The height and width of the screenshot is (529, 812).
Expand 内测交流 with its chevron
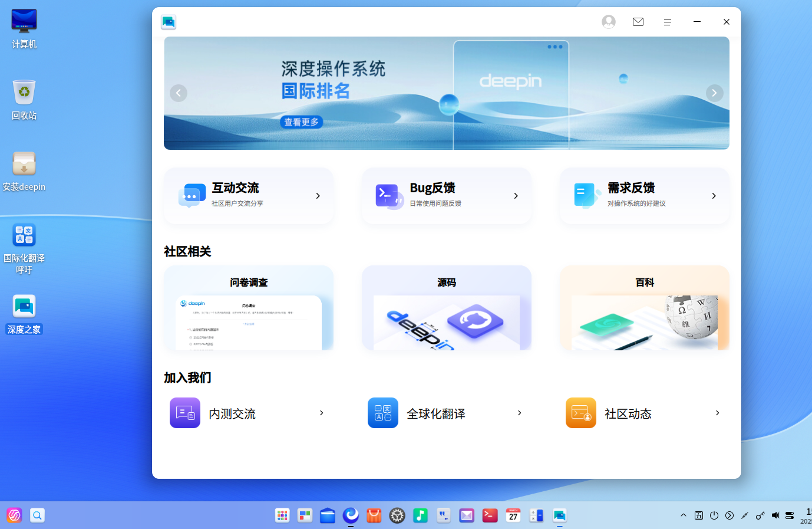(322, 413)
